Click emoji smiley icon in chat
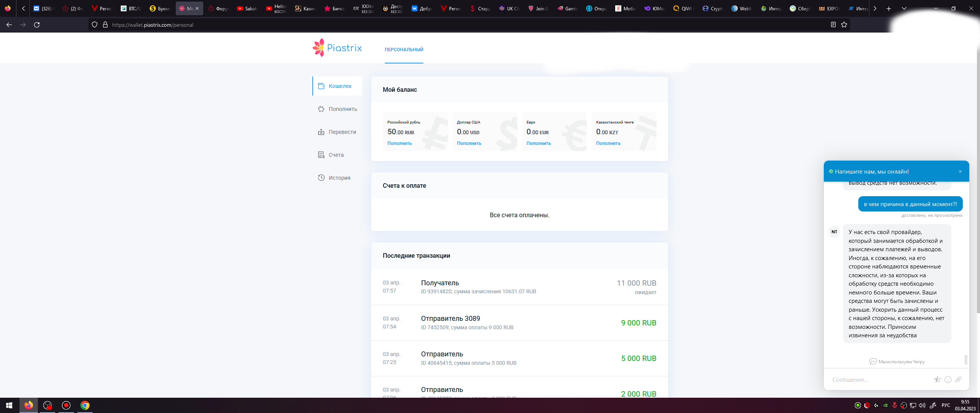980x413 pixels. [x=948, y=379]
